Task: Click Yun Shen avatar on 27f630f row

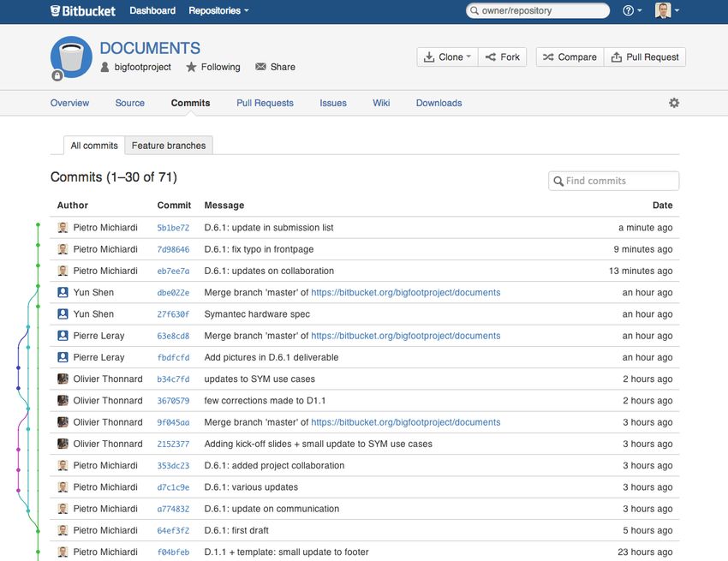Action: coord(63,314)
